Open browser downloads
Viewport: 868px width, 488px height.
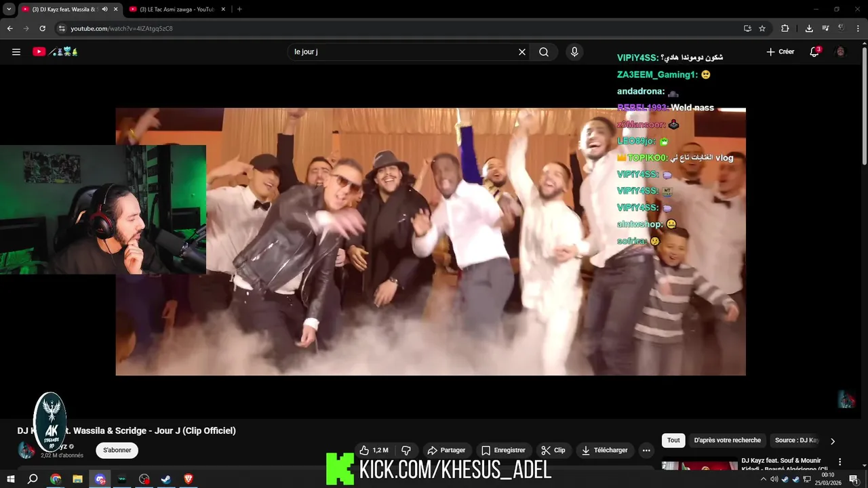(809, 28)
